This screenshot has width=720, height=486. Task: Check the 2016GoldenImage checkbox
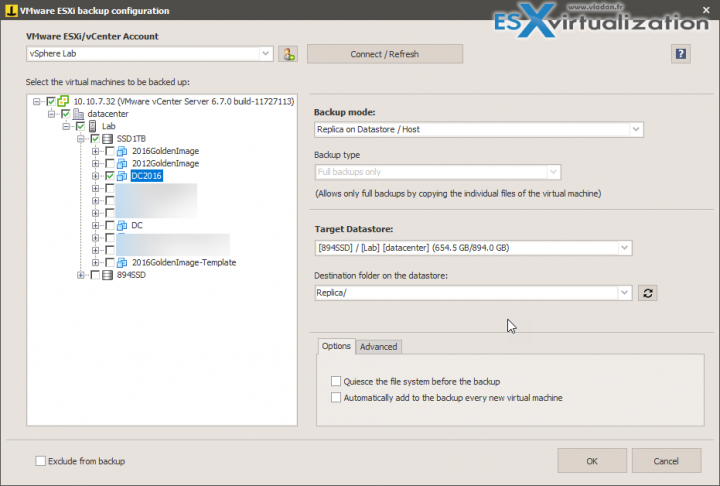pyautogui.click(x=110, y=151)
